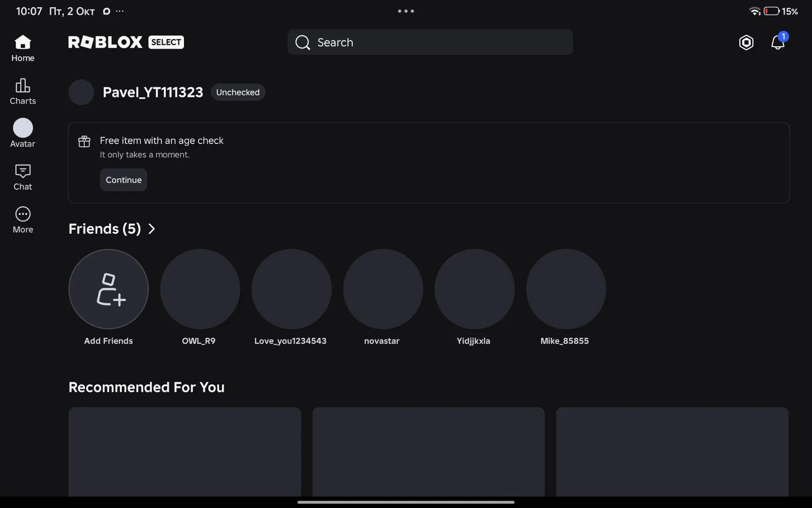The width and height of the screenshot is (812, 508).
Task: Click the Unchecked status badge
Action: click(x=238, y=92)
